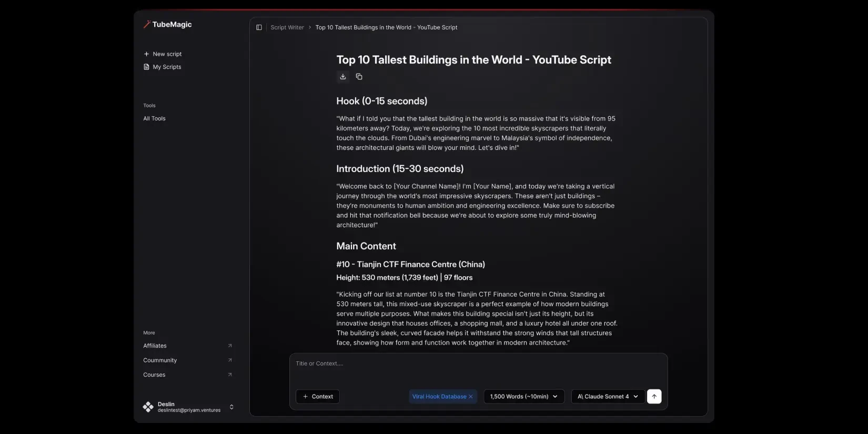Open the Coummunity link
This screenshot has width=868, height=434.
[x=160, y=360]
